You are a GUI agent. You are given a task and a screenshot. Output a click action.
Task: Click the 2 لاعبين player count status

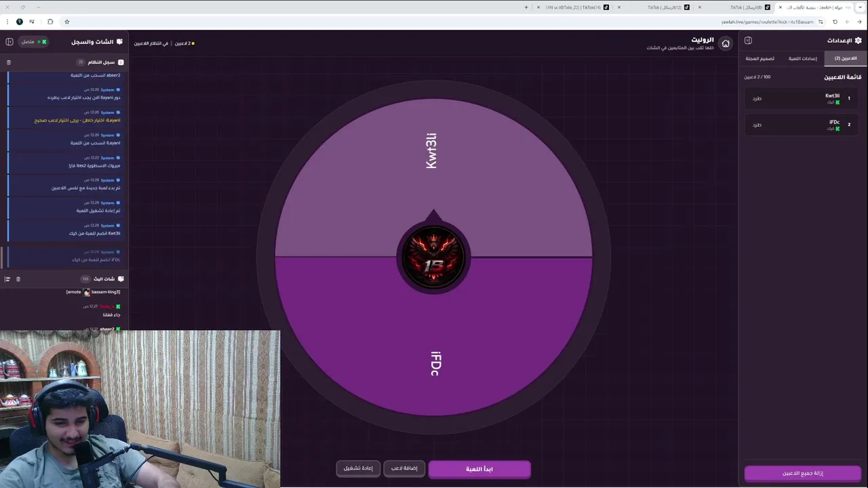click(183, 43)
